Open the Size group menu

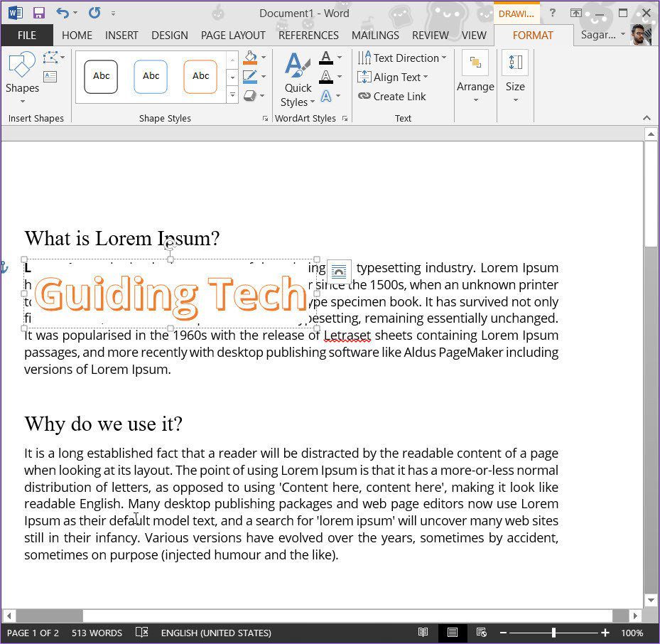515,77
